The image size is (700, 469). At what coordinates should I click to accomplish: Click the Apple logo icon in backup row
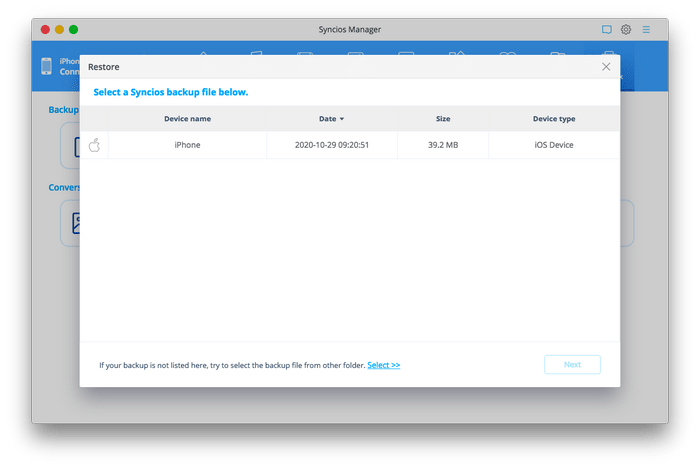tap(94, 145)
